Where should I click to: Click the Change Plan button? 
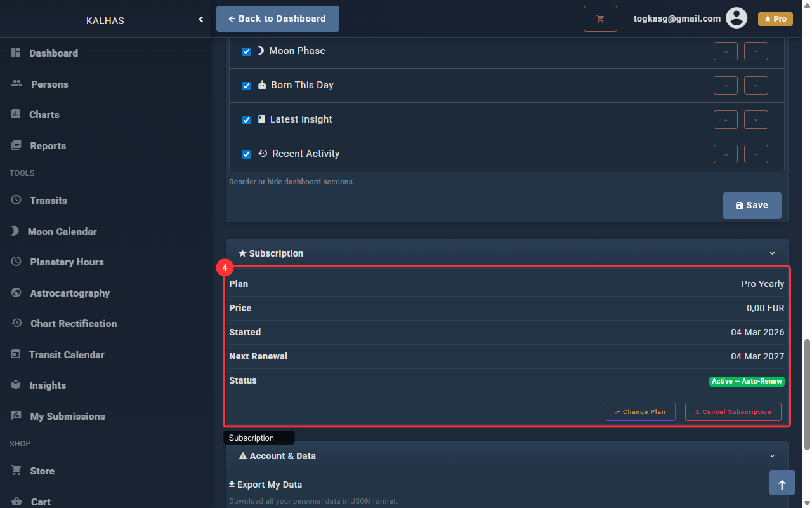pyautogui.click(x=640, y=412)
